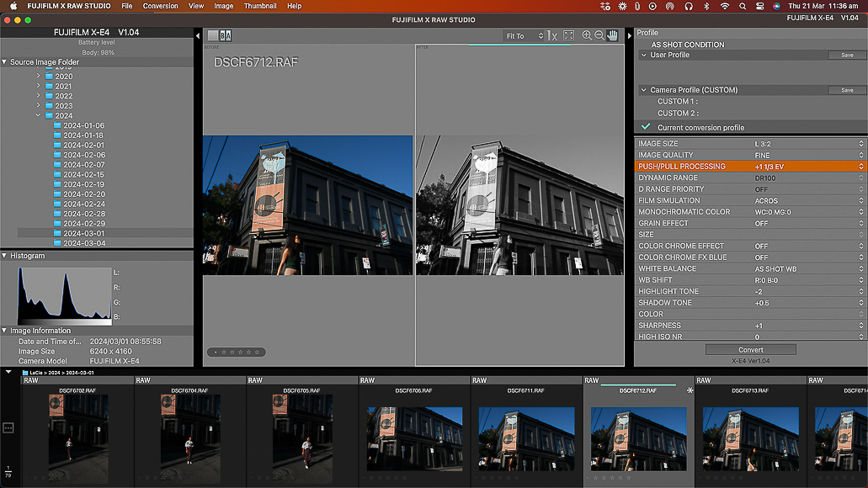Screen dimensions: 868x488
Task: Select Current conversion profile
Action: pos(700,127)
